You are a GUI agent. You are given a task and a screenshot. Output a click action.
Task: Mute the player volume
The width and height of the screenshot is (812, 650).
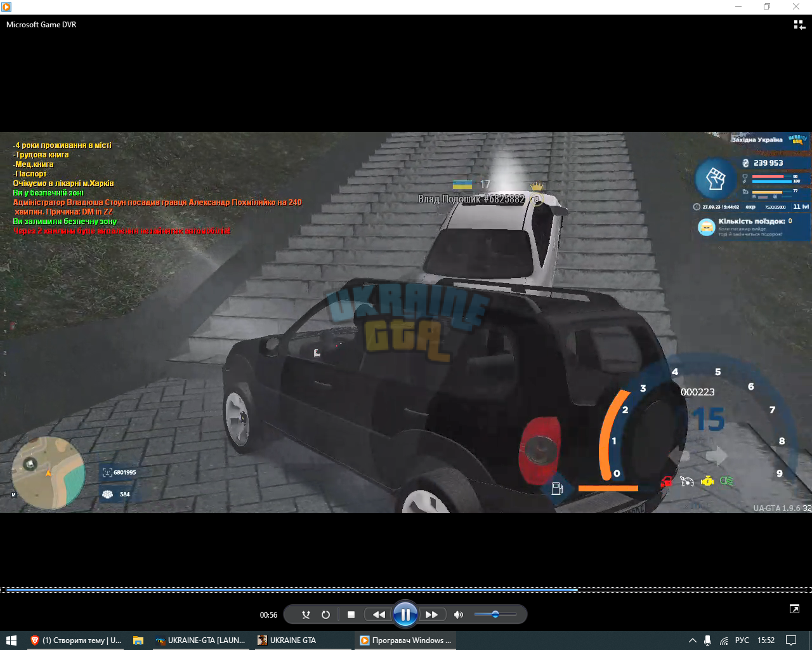[x=459, y=614]
